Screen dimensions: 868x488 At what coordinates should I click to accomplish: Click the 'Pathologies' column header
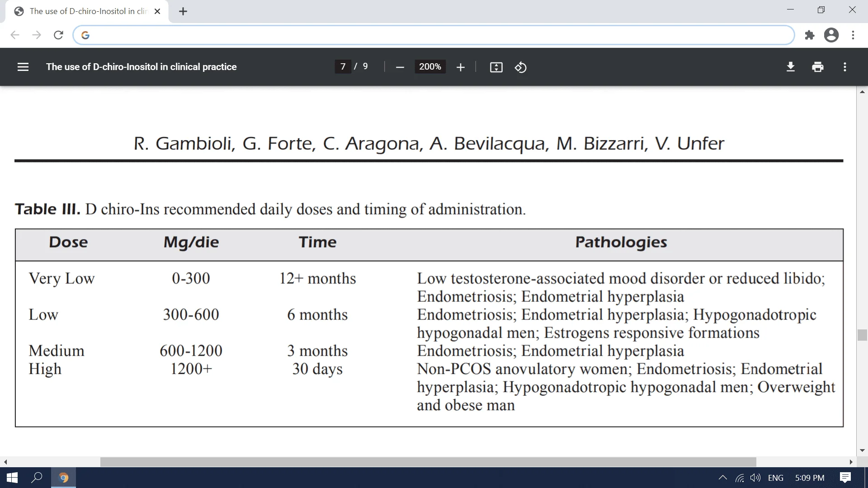pyautogui.click(x=621, y=243)
